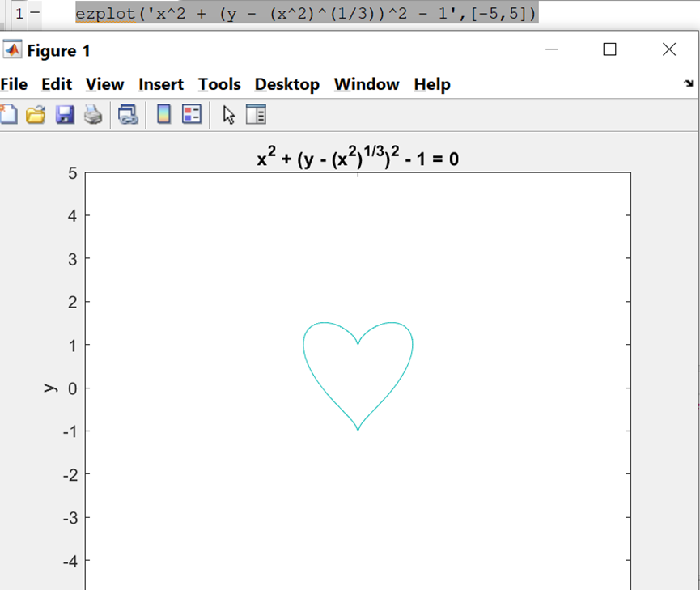Click the breakpoint dash beside line 1
Screen dimensions: 700x590
tap(35, 12)
